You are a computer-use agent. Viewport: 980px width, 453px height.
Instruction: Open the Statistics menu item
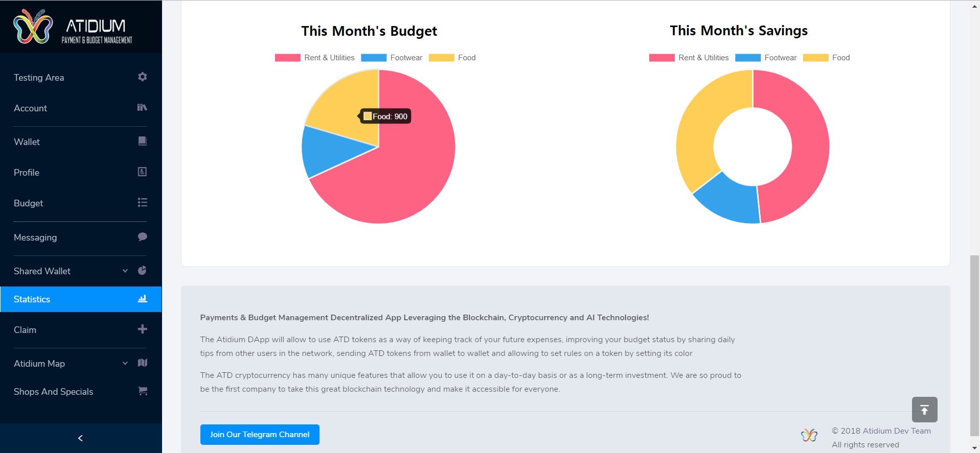click(81, 299)
